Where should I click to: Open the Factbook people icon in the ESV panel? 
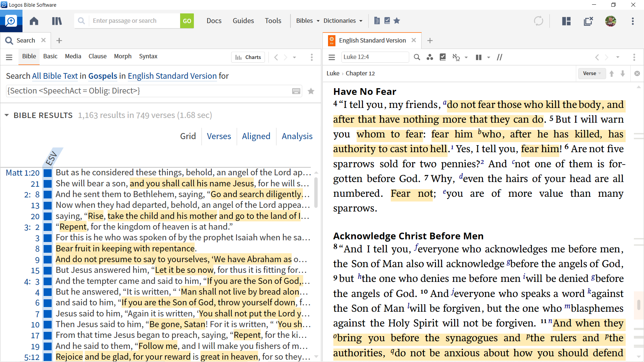[430, 57]
